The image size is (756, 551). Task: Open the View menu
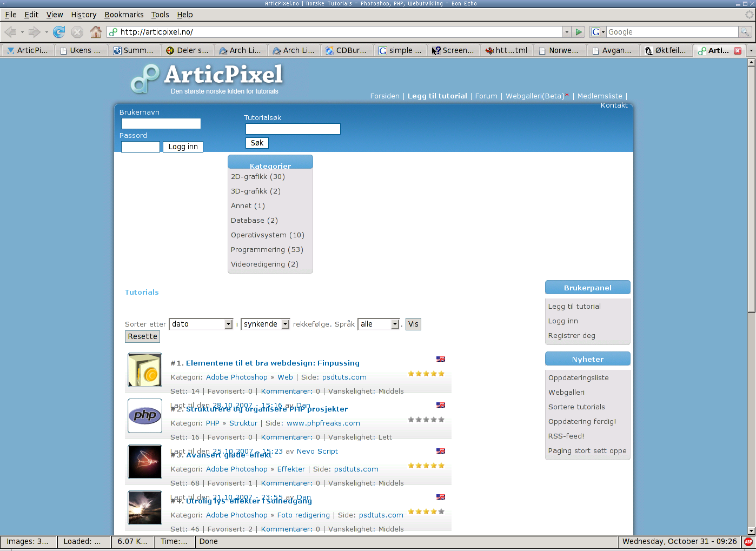tap(55, 15)
